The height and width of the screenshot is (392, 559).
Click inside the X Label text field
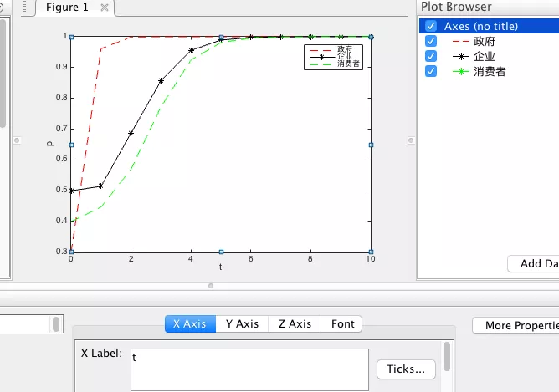tap(249, 369)
